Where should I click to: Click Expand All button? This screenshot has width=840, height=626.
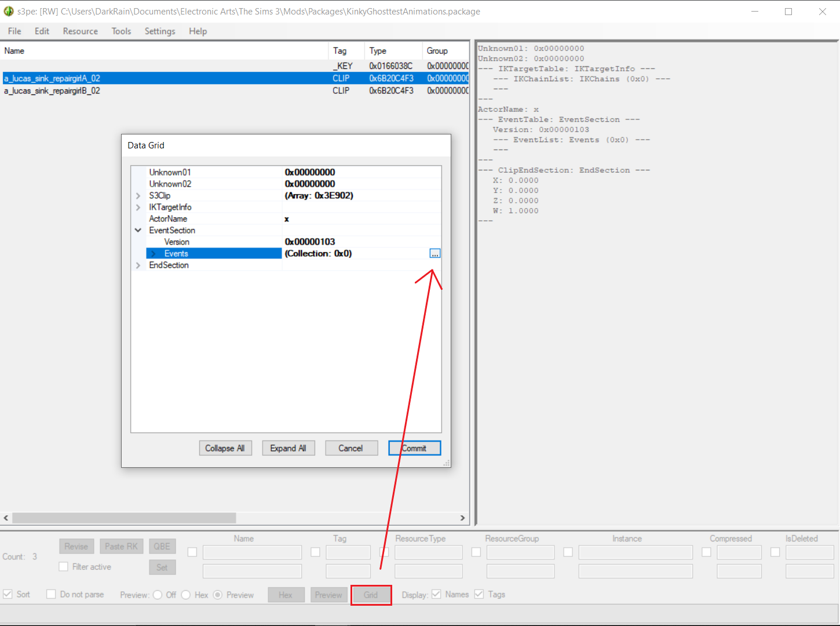[x=288, y=448]
